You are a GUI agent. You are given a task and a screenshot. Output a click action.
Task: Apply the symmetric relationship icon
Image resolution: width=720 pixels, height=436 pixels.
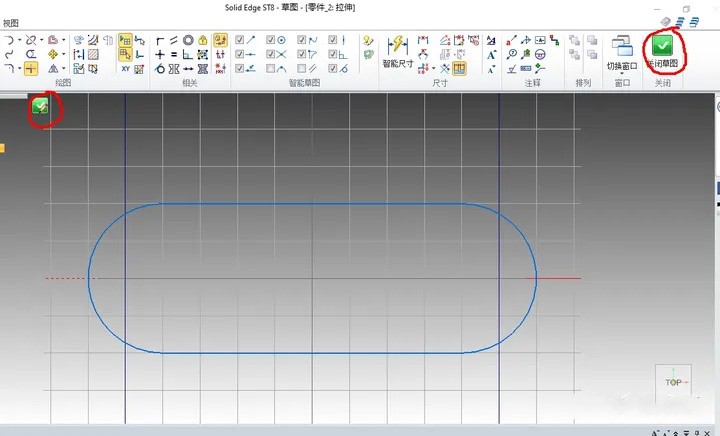pyautogui.click(x=174, y=69)
